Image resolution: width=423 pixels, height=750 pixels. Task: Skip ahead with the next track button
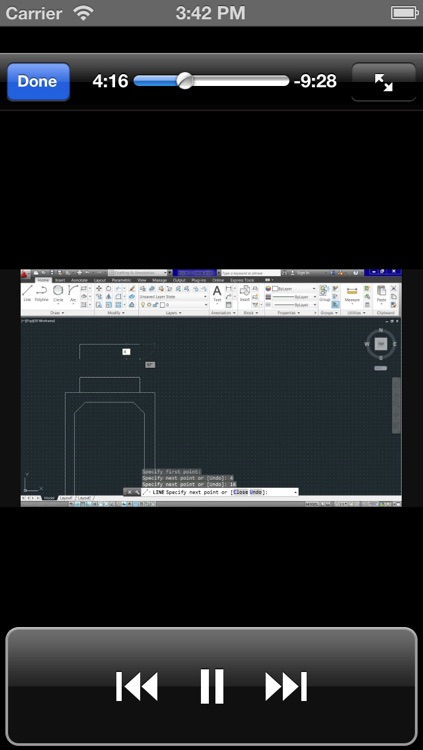click(286, 686)
